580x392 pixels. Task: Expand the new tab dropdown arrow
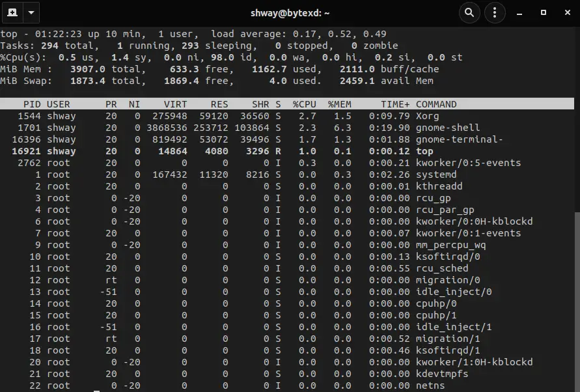coord(31,12)
